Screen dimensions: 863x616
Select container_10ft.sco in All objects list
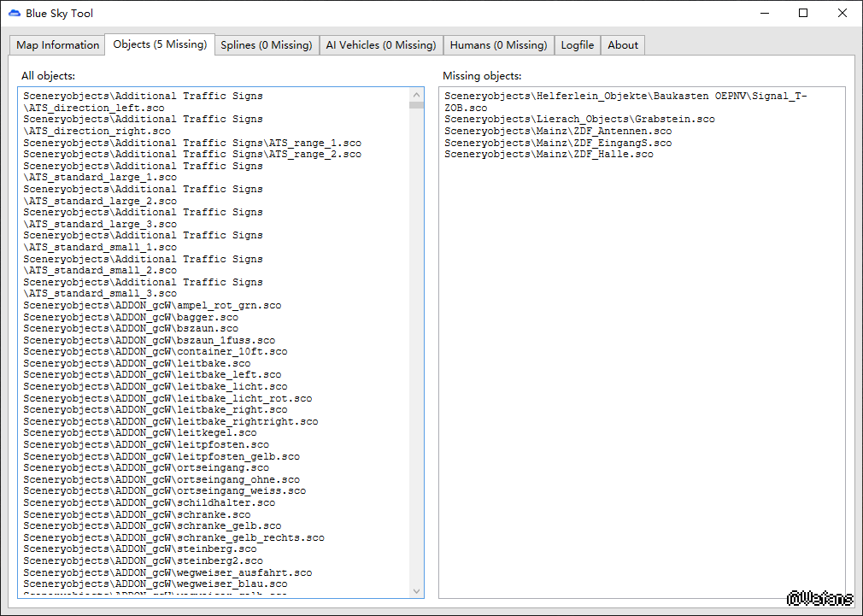click(155, 351)
